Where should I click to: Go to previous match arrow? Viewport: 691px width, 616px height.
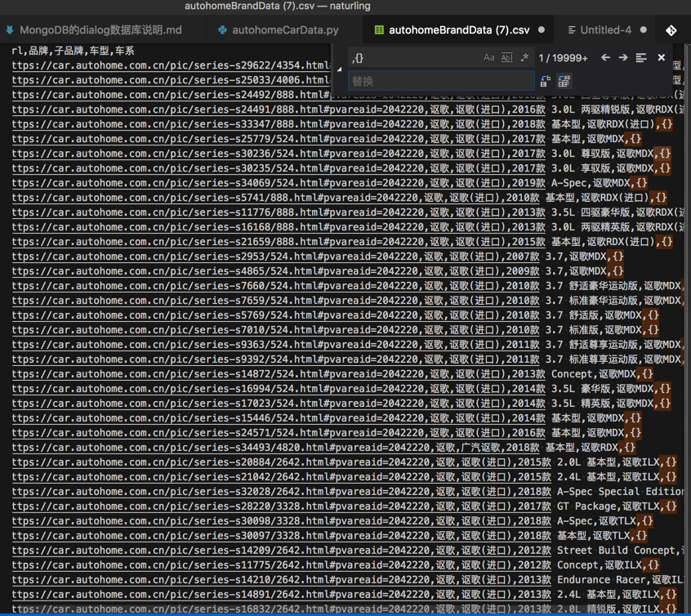click(x=605, y=58)
